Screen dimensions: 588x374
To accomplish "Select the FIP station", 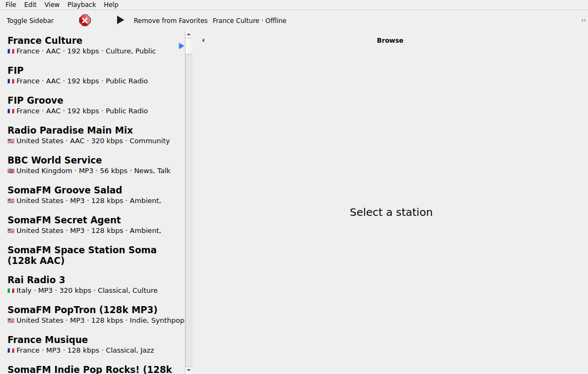I will 92,75.
